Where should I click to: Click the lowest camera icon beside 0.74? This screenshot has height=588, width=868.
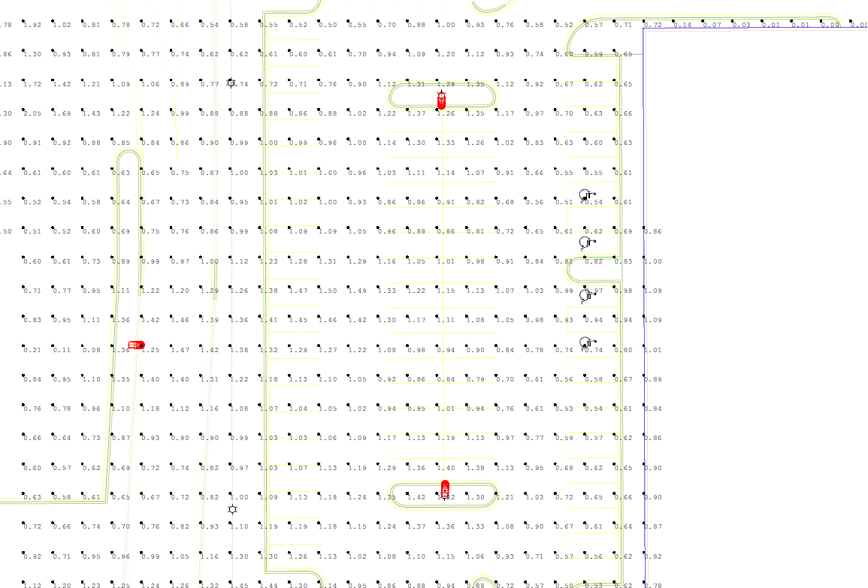[x=585, y=343]
